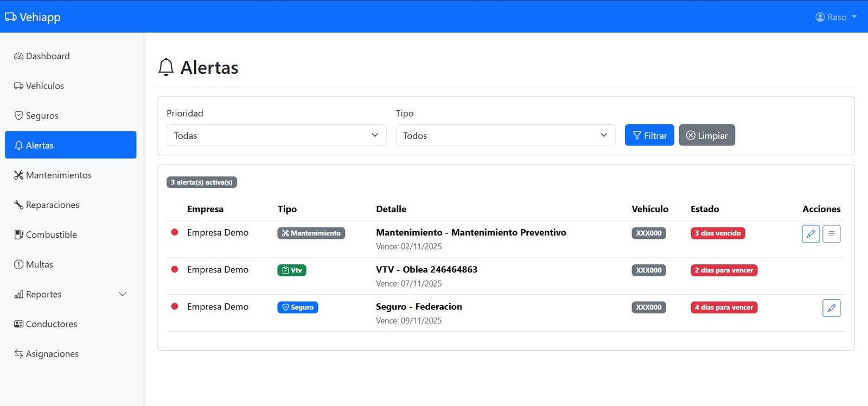Navigate to Combustible page
This screenshot has width=868, height=406.
click(51, 234)
